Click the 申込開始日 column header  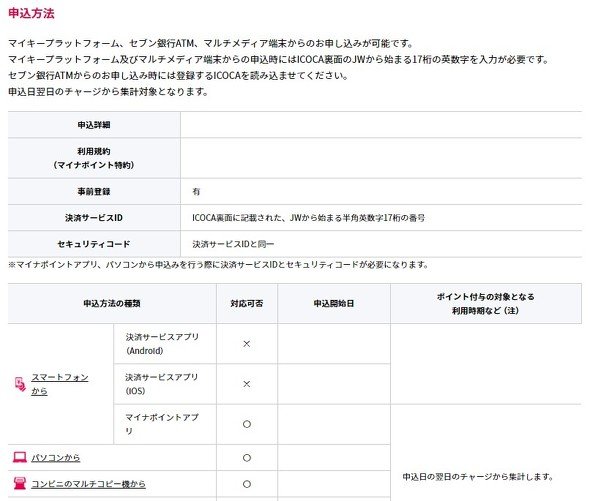(334, 303)
